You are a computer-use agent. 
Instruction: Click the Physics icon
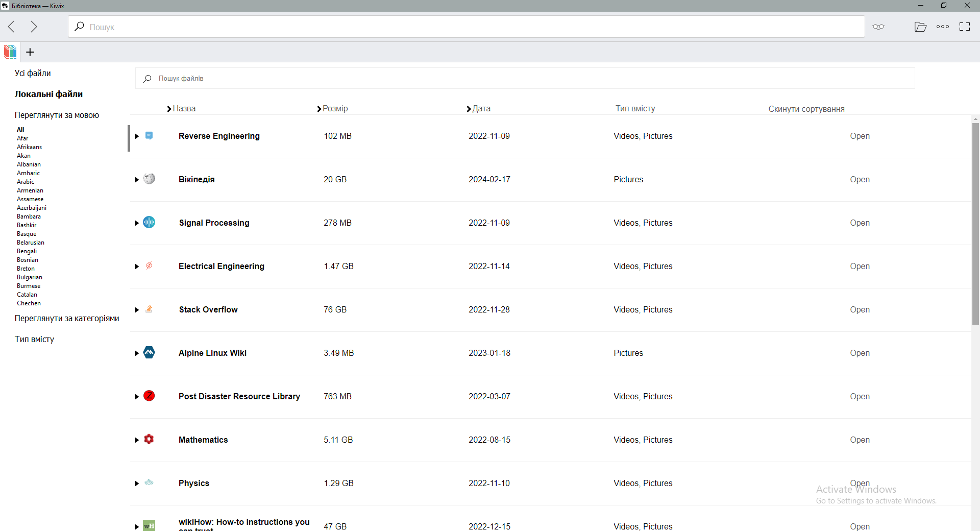(x=149, y=482)
